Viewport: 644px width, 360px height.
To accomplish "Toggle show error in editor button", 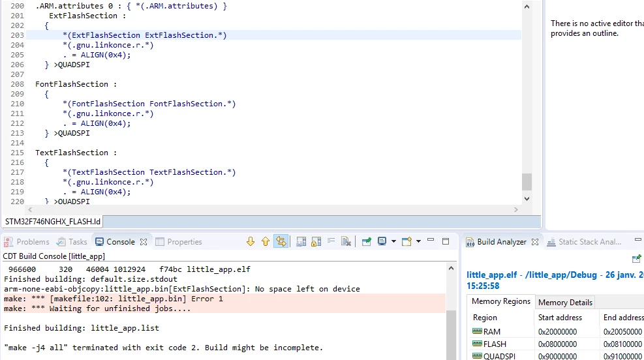I will (281, 241).
